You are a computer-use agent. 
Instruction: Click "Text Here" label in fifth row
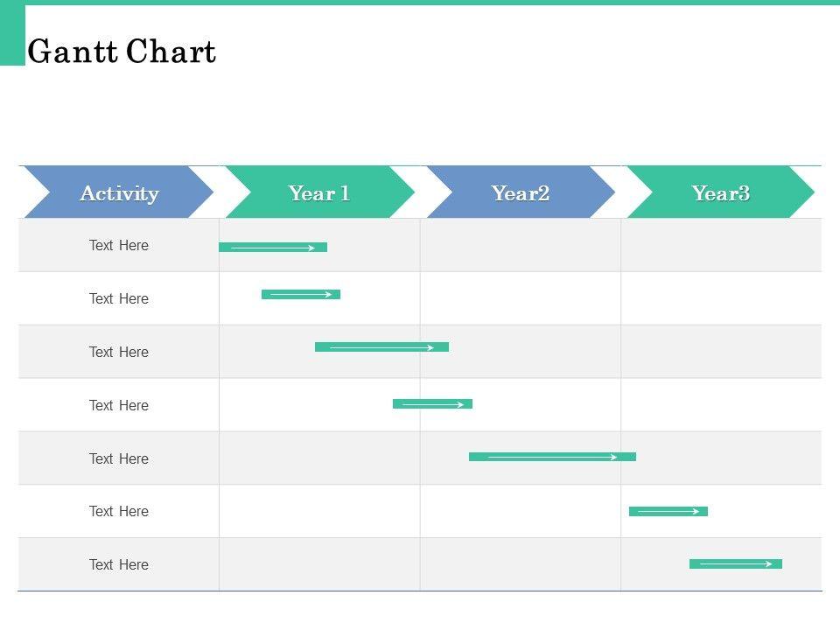click(x=119, y=459)
